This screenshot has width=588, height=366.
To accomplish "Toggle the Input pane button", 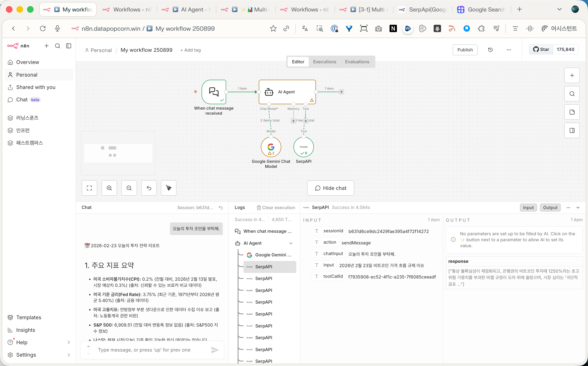I will pyautogui.click(x=528, y=208).
